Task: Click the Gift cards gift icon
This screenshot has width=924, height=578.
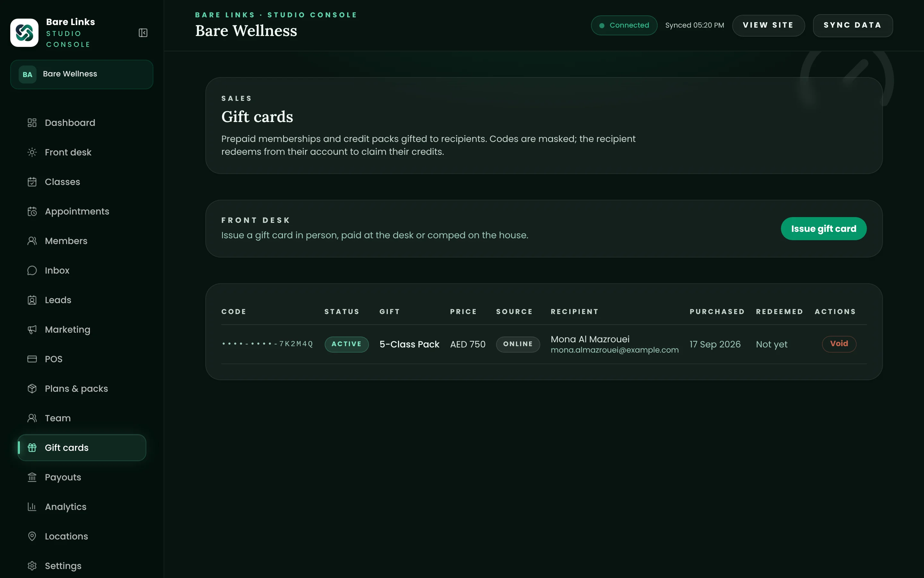Action: [x=32, y=448]
